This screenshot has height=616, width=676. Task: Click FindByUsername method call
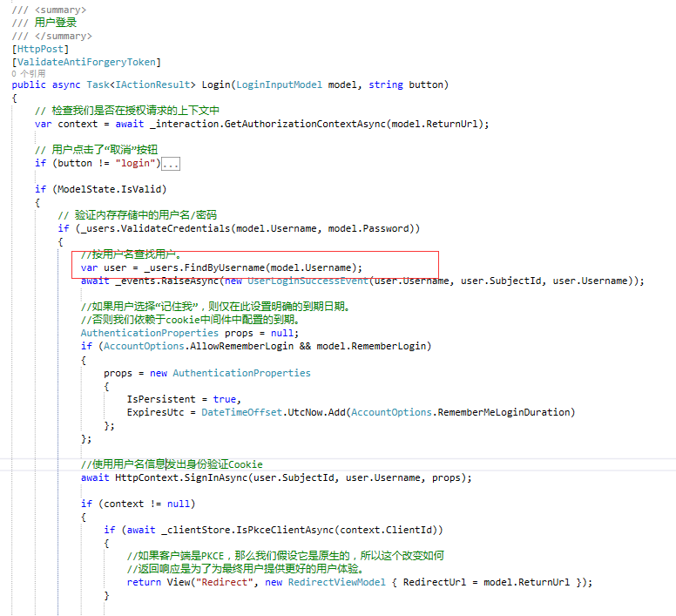pos(225,267)
